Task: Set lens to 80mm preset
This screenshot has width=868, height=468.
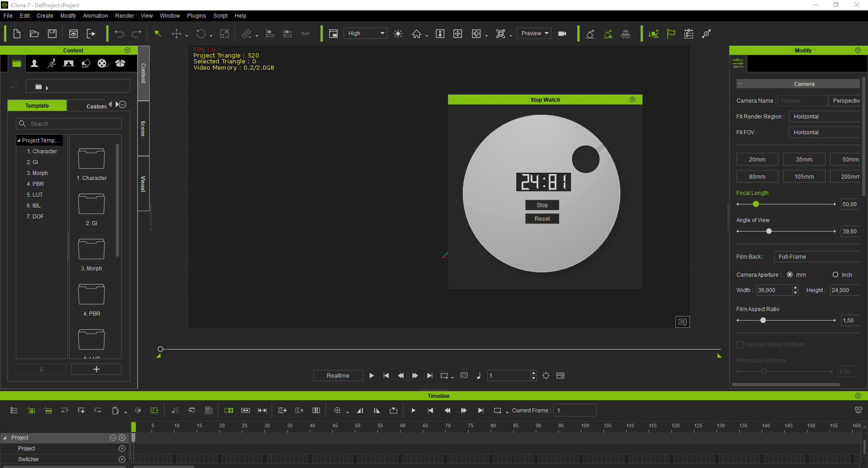Action: pyautogui.click(x=757, y=177)
